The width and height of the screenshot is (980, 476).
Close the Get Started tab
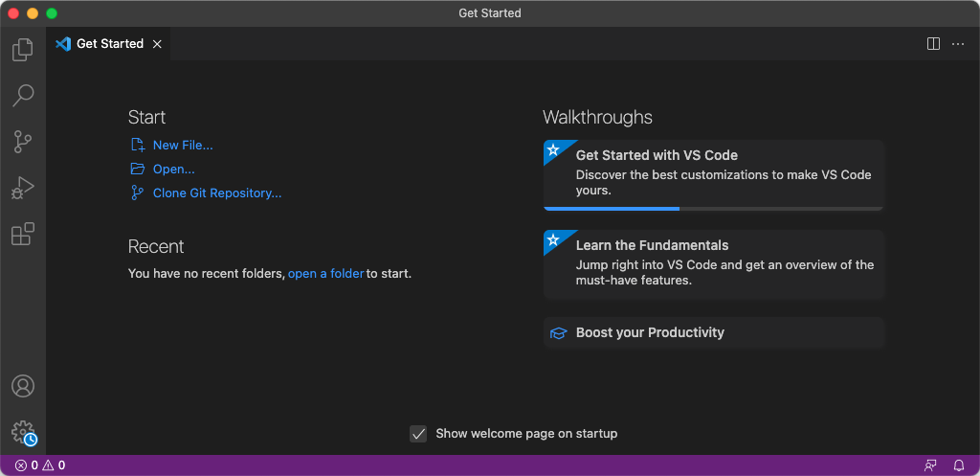coord(158,44)
